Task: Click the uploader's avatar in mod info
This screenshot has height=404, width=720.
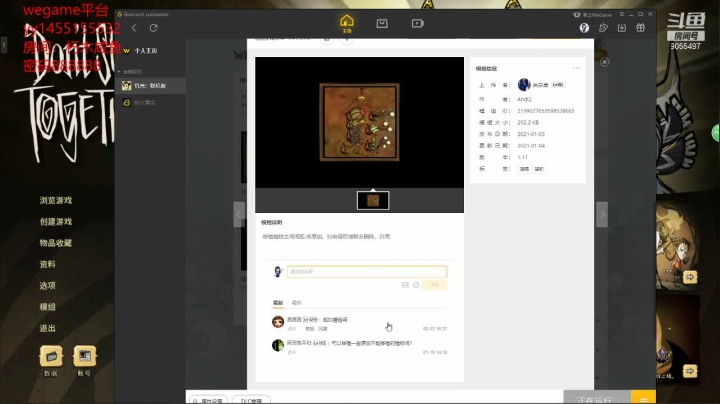Action: tap(523, 84)
